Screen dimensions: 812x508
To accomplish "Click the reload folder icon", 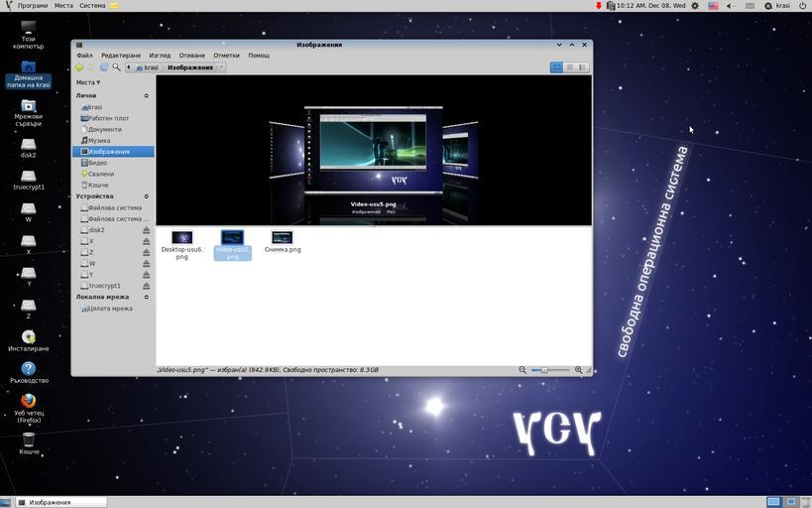I will pyautogui.click(x=104, y=67).
